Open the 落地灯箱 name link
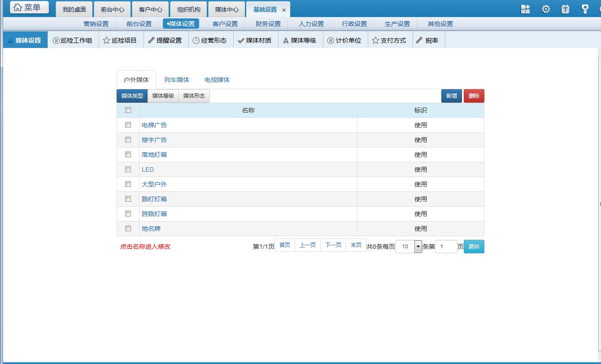 point(154,155)
